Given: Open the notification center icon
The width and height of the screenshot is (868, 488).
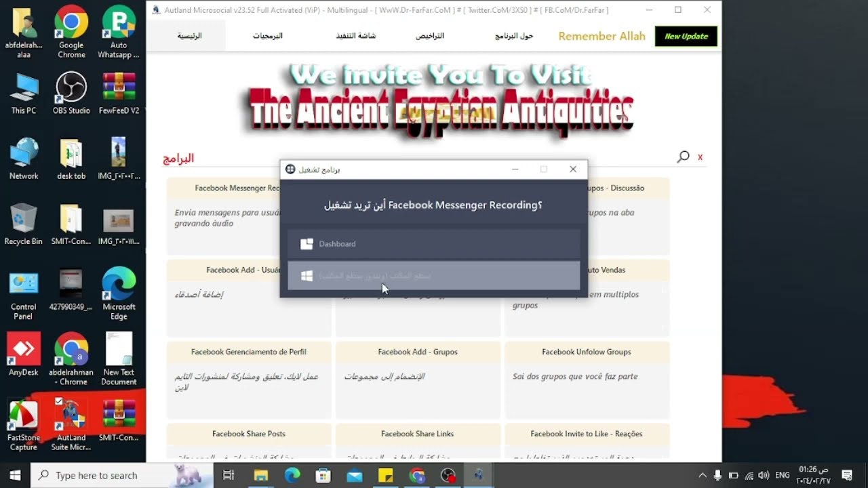Looking at the screenshot, I should click(847, 475).
